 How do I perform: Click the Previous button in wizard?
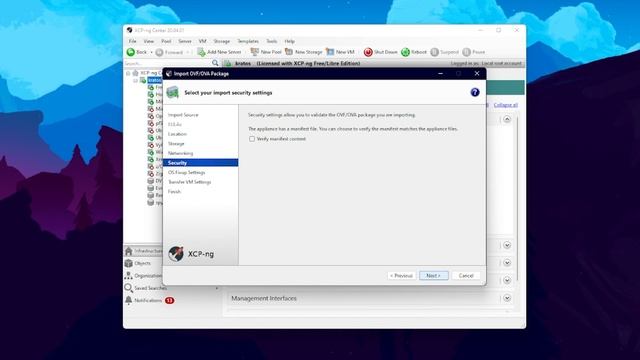point(402,276)
